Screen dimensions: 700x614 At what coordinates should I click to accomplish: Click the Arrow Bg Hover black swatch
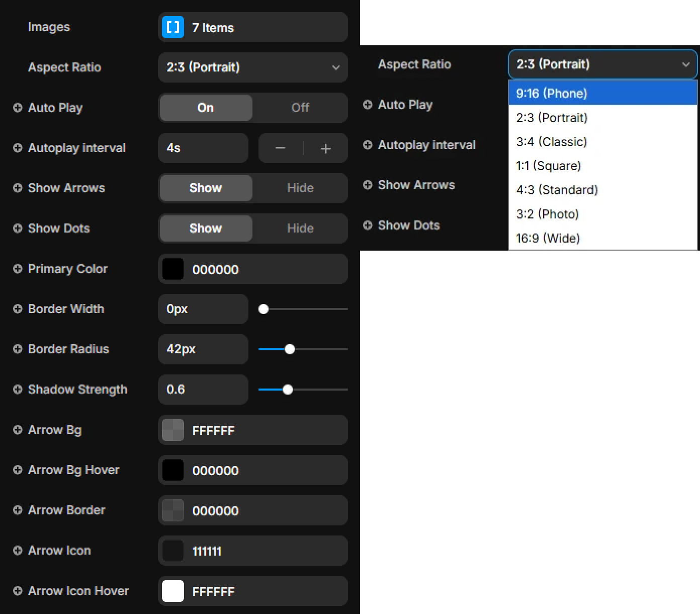(x=173, y=470)
